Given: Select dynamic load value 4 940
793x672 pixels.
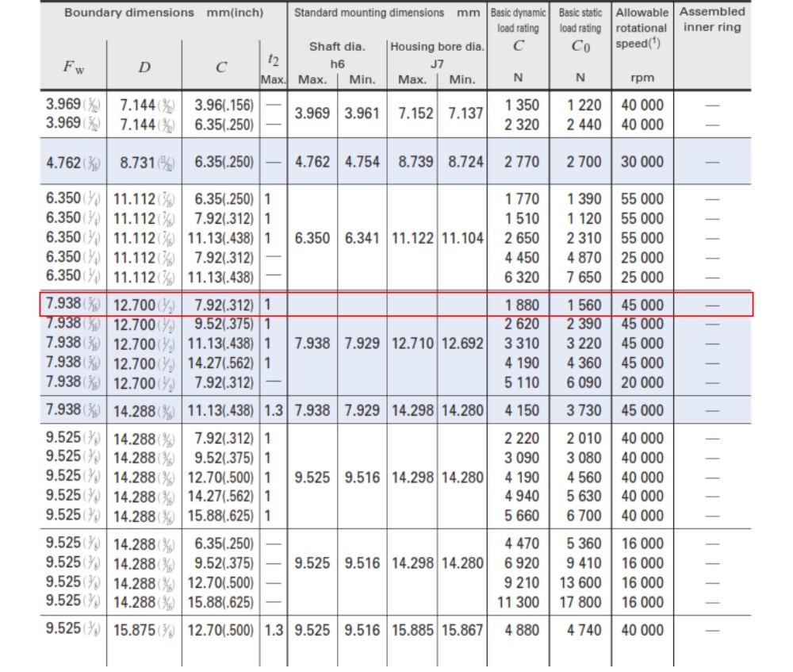Looking at the screenshot, I should 522,497.
